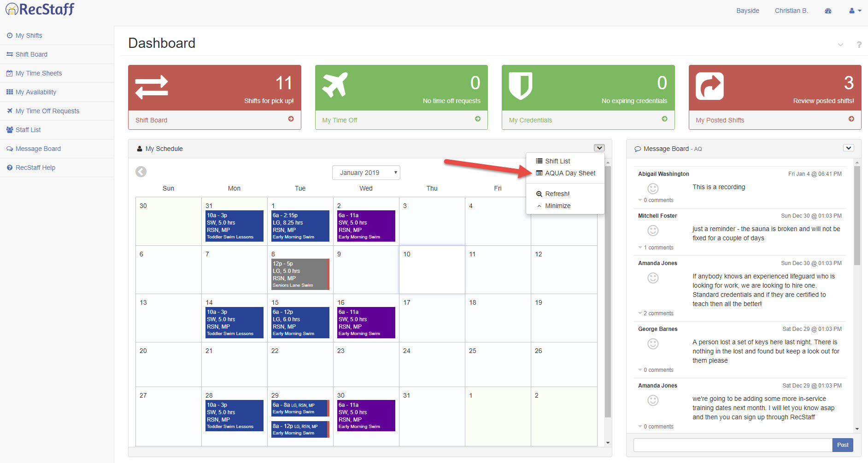Click the airplane icon on time off card

(335, 85)
